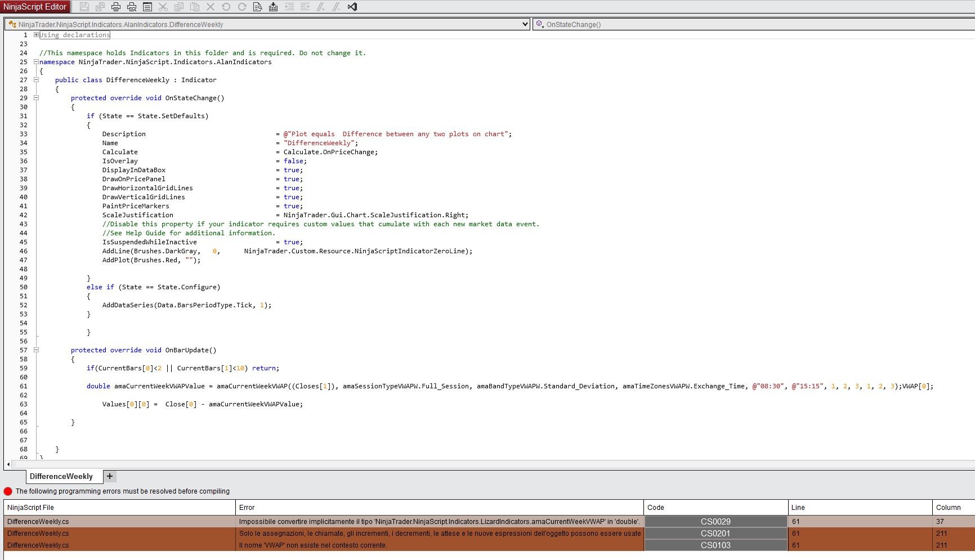Expand the Using declarations region

tap(37, 35)
